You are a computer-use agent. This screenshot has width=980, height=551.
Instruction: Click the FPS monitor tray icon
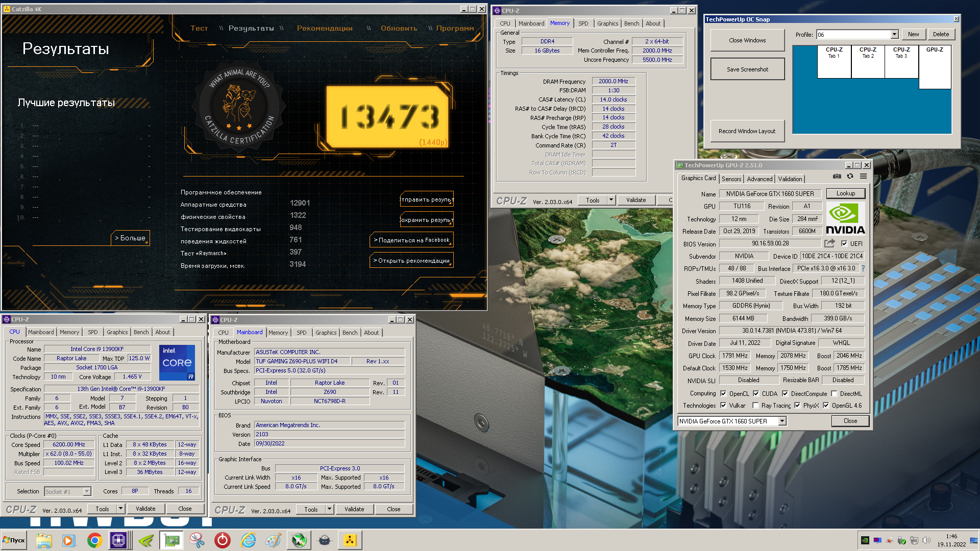click(x=877, y=540)
